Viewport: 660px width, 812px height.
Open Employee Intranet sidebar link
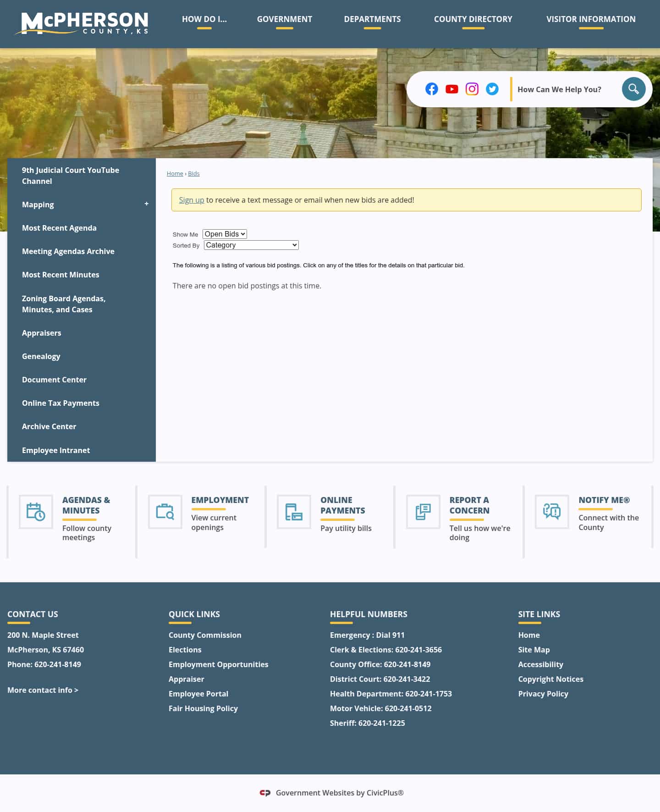(x=82, y=450)
